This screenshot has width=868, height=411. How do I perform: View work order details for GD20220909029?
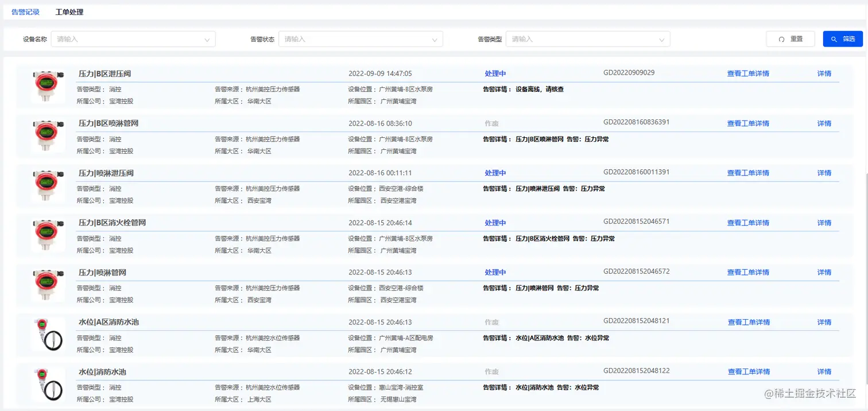point(748,73)
